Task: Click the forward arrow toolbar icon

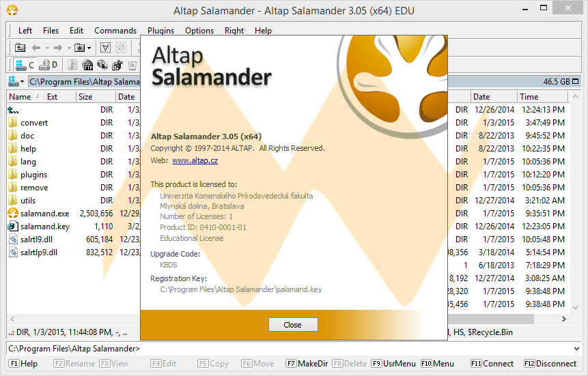Action: coord(58,48)
